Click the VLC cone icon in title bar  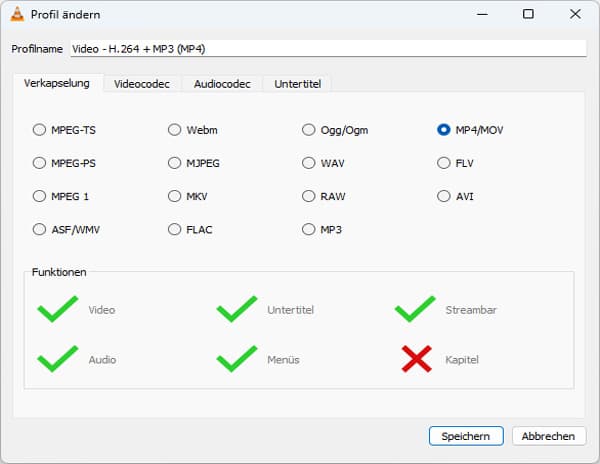pos(17,15)
